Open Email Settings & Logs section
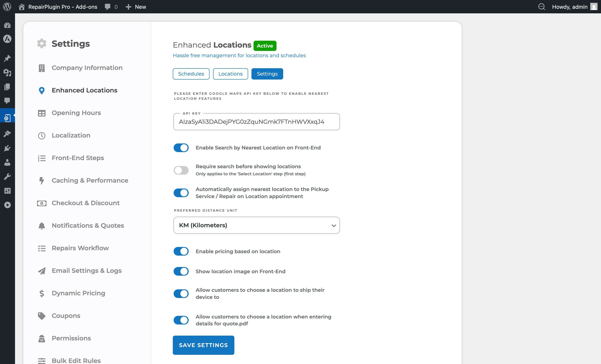The width and height of the screenshot is (601, 364). coord(86,270)
